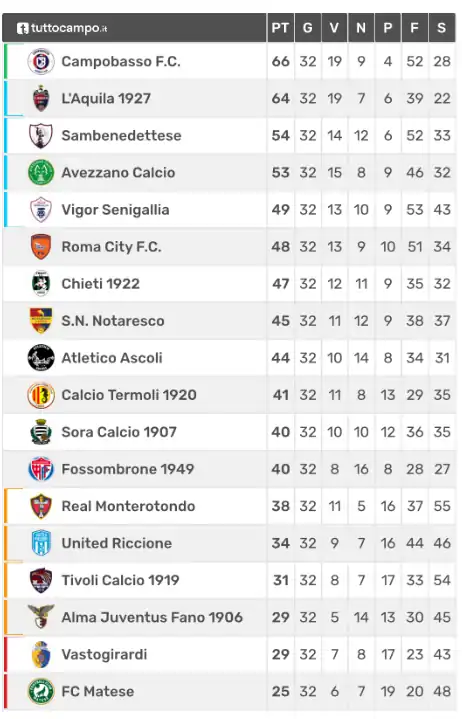Click the tuttocampo.it logo in header
This screenshot has height=719, width=462.
point(62,28)
